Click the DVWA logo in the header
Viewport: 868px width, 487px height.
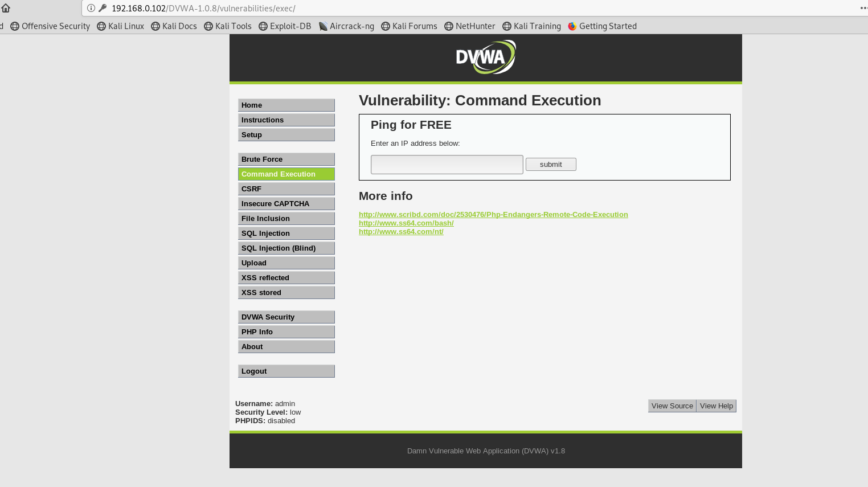pos(486,57)
